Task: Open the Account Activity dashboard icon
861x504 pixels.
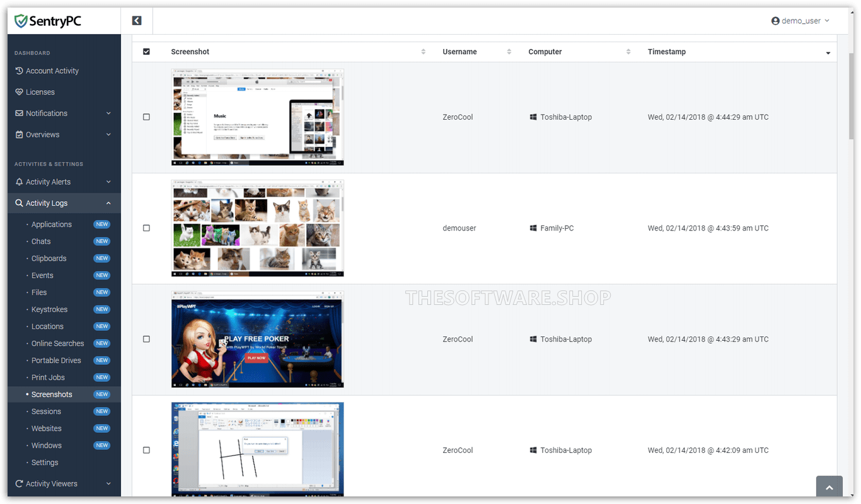Action: coord(20,71)
